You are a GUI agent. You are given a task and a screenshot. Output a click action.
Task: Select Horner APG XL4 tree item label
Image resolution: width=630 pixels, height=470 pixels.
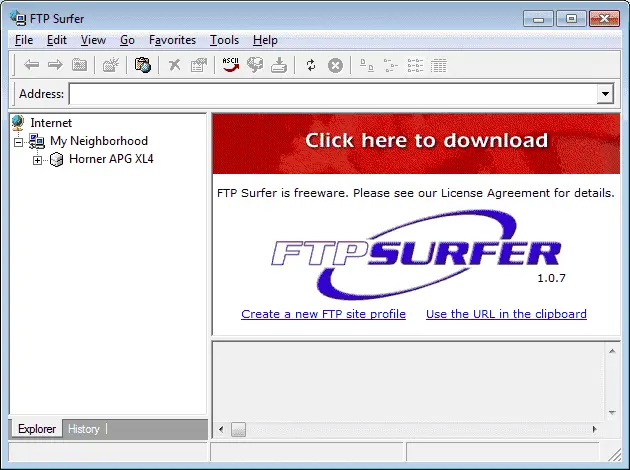111,159
